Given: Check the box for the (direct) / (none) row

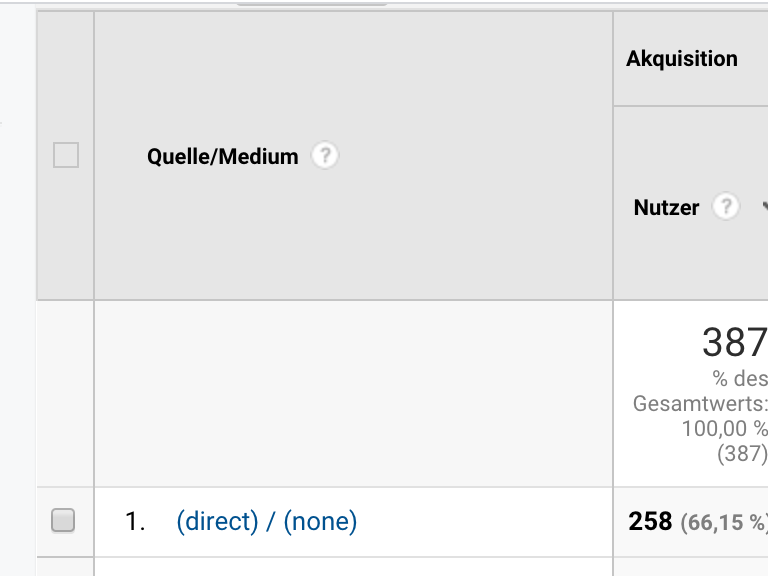Looking at the screenshot, I should [x=63, y=520].
